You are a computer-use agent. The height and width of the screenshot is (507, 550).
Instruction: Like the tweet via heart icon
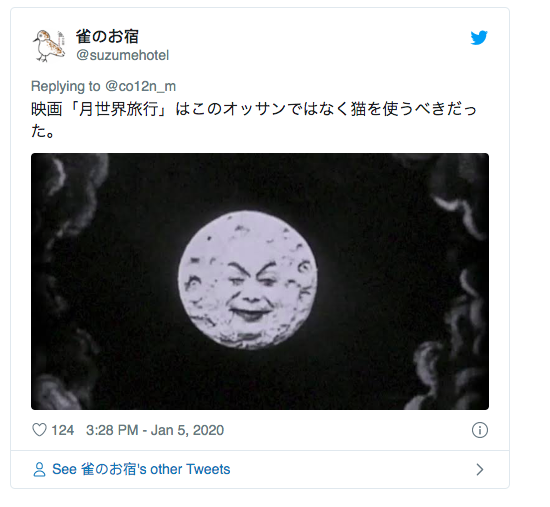click(x=39, y=430)
